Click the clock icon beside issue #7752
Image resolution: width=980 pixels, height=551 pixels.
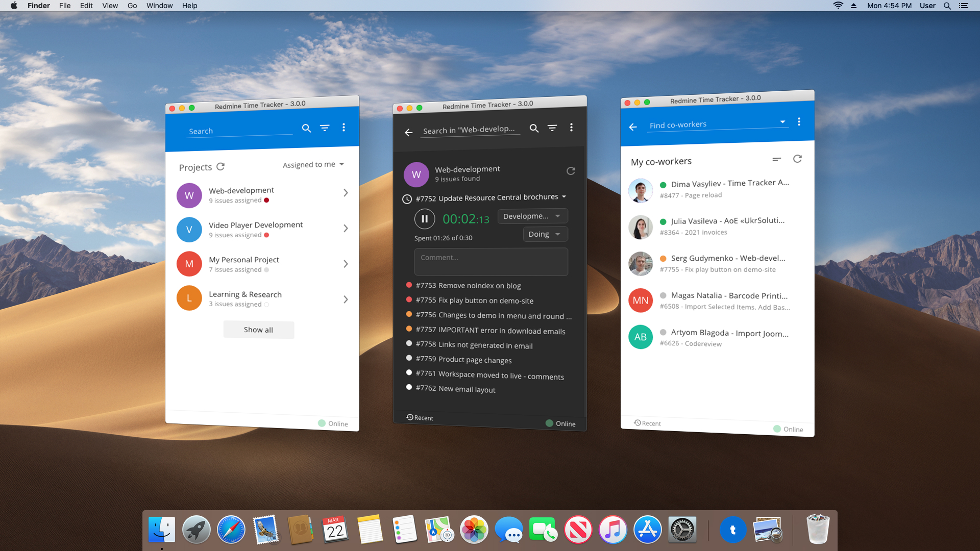[407, 199]
